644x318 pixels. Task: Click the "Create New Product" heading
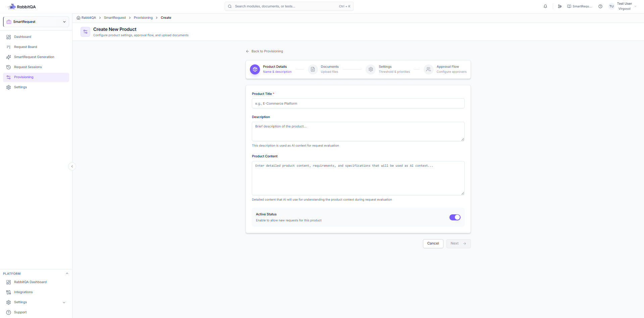click(x=115, y=30)
